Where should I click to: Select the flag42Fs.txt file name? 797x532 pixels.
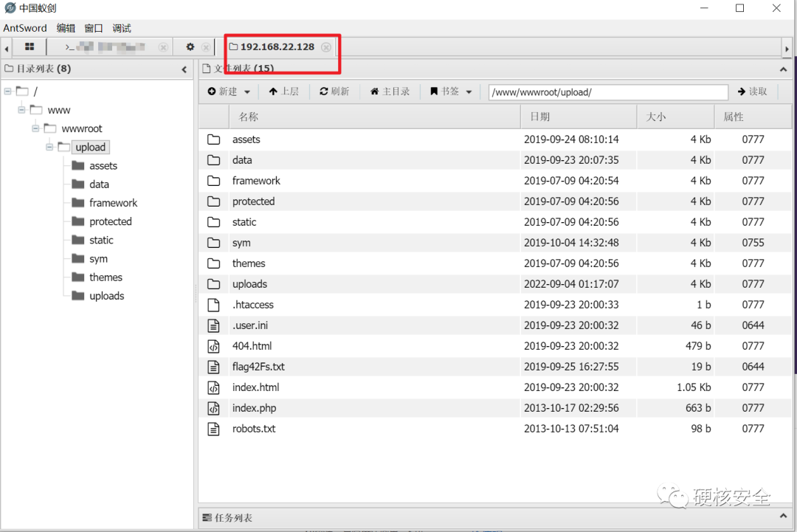(x=258, y=367)
